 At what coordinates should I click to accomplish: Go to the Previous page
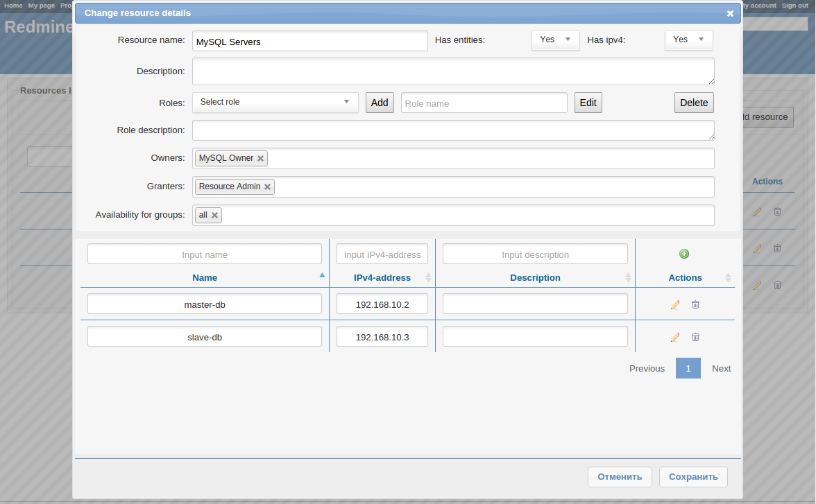tap(647, 368)
